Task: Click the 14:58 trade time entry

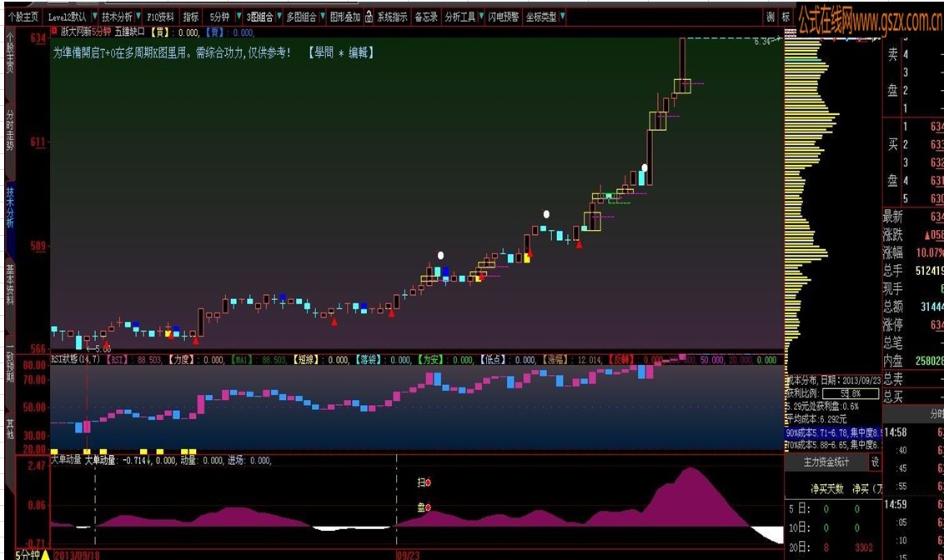Action: pyautogui.click(x=896, y=432)
